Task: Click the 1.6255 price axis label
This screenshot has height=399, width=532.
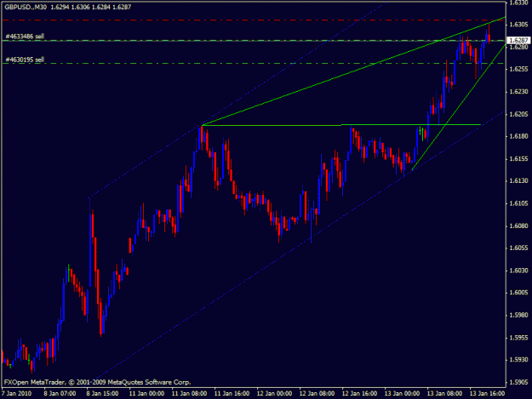Action: (518, 69)
